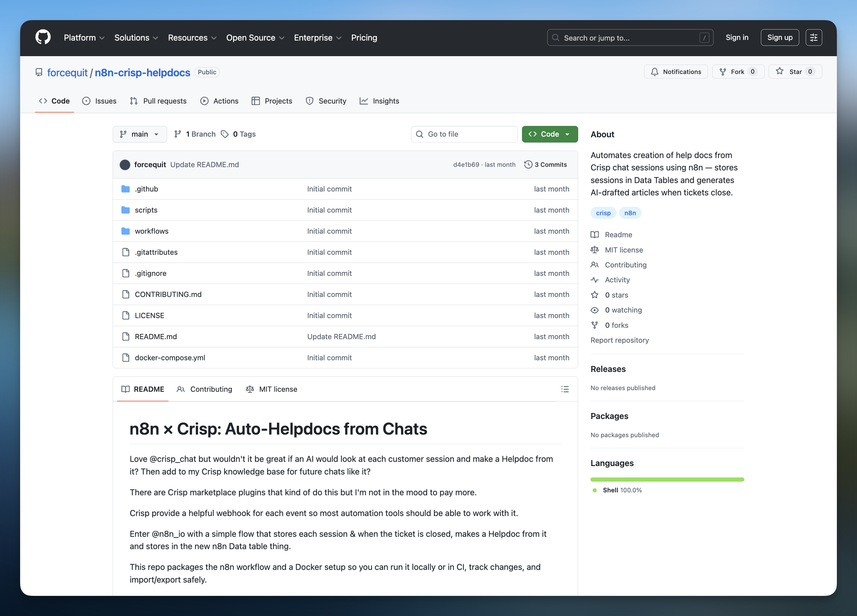This screenshot has width=857, height=616.
Task: Open the workflows folder icon
Action: [x=125, y=231]
